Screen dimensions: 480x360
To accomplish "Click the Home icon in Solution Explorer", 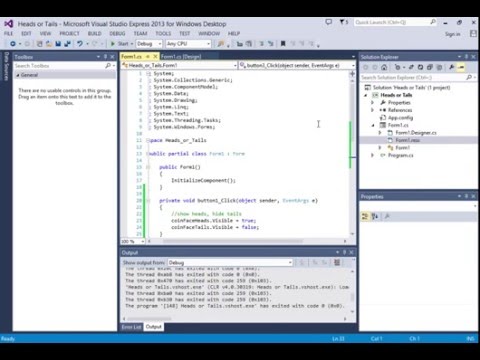I will pos(384,67).
